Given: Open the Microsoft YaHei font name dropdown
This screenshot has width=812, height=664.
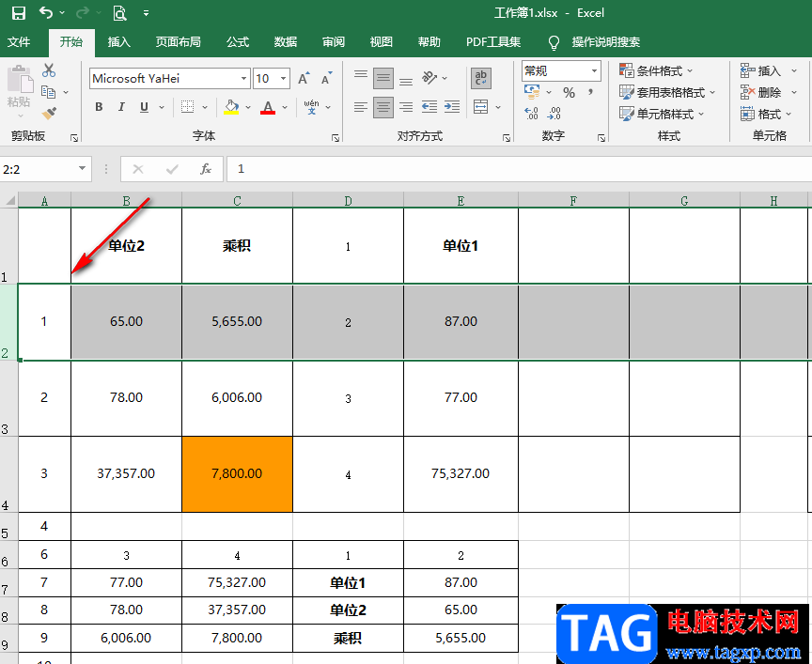Looking at the screenshot, I should (x=244, y=79).
